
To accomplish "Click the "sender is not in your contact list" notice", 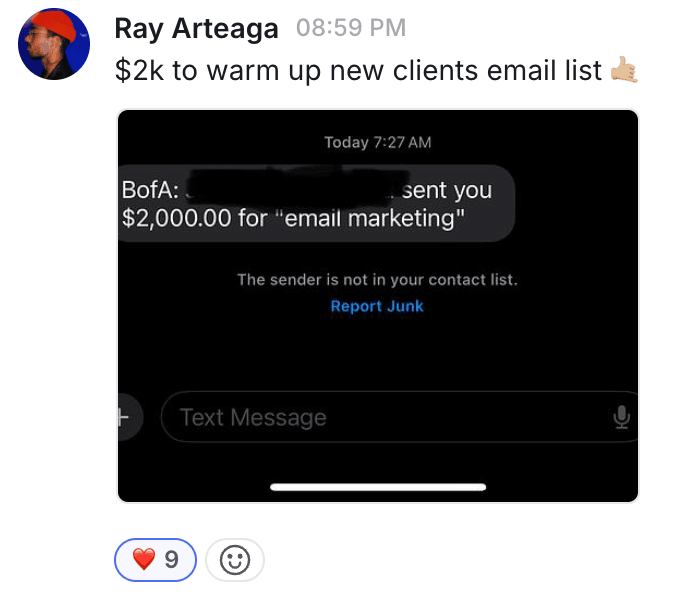I will click(x=377, y=280).
